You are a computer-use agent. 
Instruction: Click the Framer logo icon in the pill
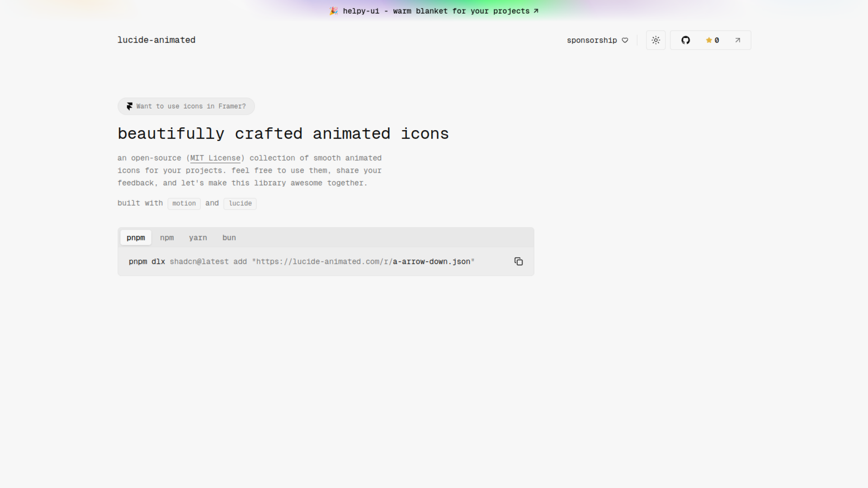(x=130, y=106)
